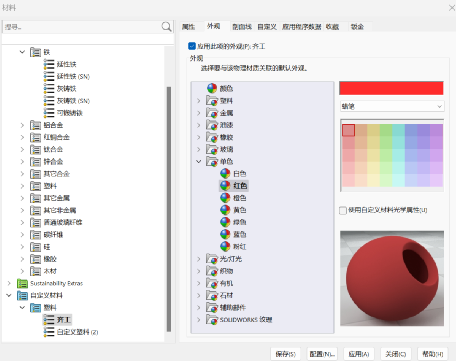Click the Sustainability Extras library icon
Screen dimensions: 456x361
pyautogui.click(x=22, y=283)
